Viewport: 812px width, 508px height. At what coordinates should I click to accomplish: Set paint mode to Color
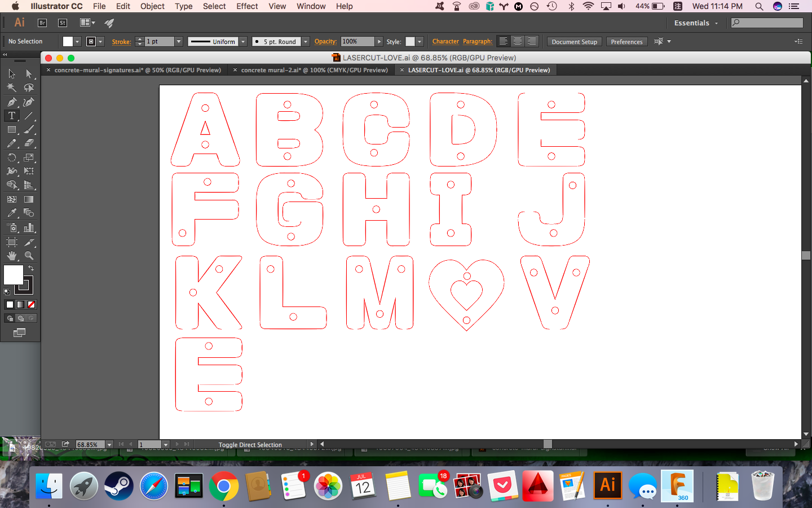pyautogui.click(x=10, y=305)
